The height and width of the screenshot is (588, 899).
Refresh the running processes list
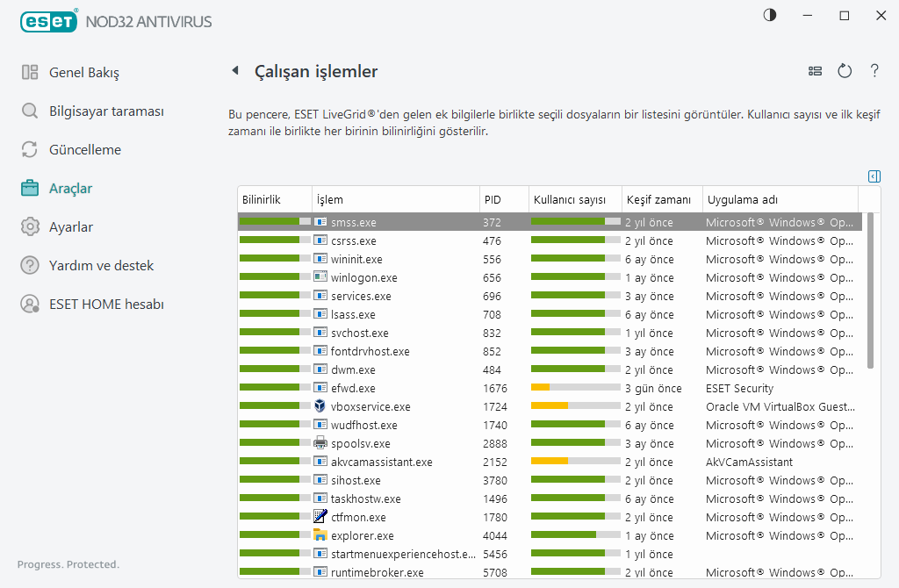pos(845,71)
